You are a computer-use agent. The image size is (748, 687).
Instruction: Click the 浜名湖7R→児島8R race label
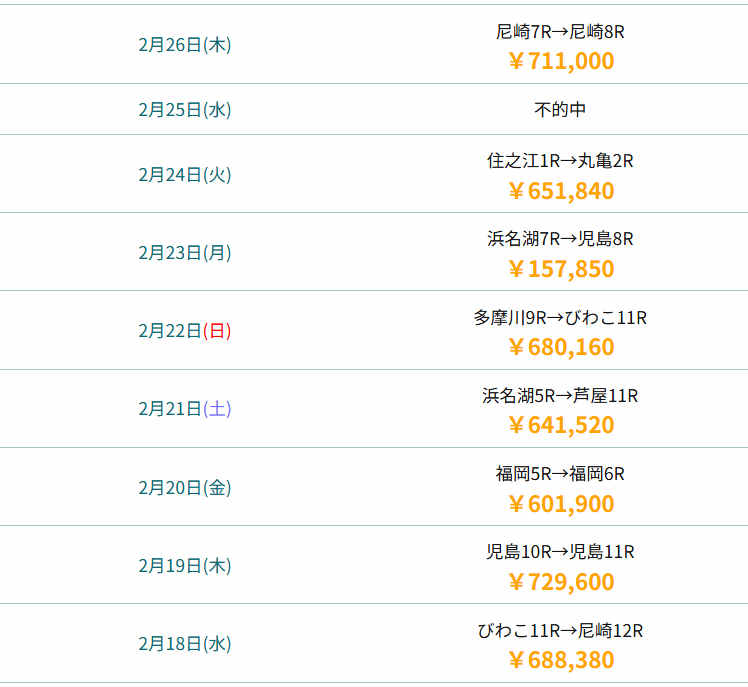pos(560,239)
